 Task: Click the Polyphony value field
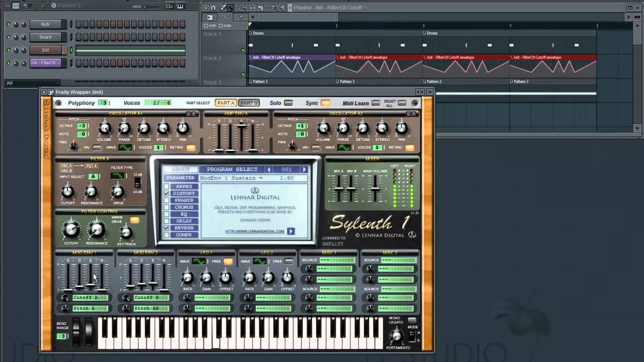coord(103,103)
